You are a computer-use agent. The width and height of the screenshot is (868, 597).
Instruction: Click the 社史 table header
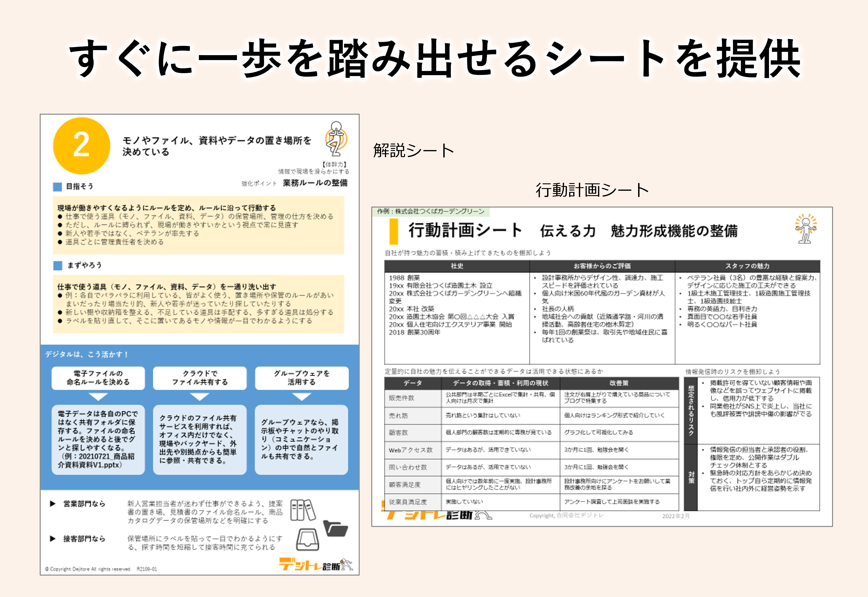pos(457,266)
